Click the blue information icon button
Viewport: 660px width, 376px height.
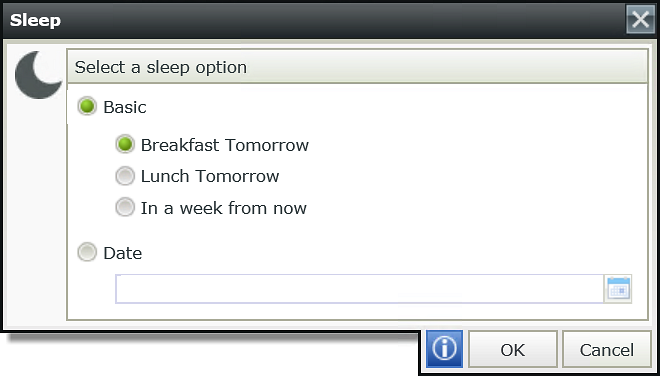coord(444,349)
